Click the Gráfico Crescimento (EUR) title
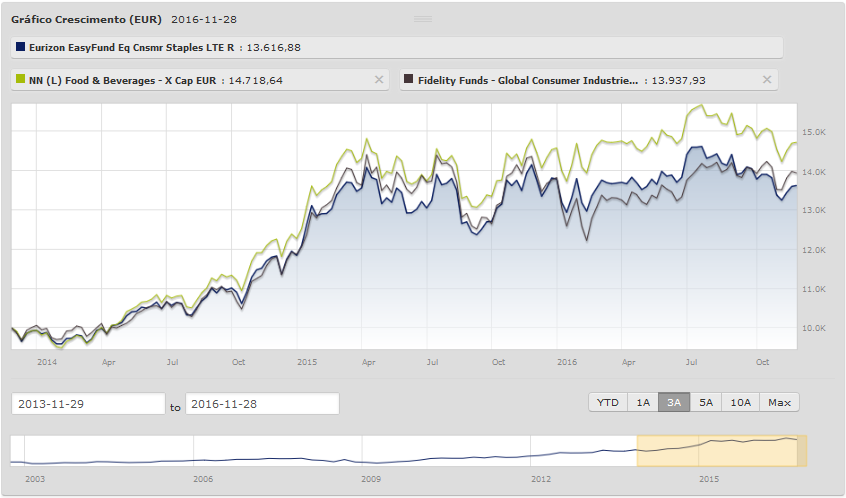The height and width of the screenshot is (498, 846). tap(86, 19)
